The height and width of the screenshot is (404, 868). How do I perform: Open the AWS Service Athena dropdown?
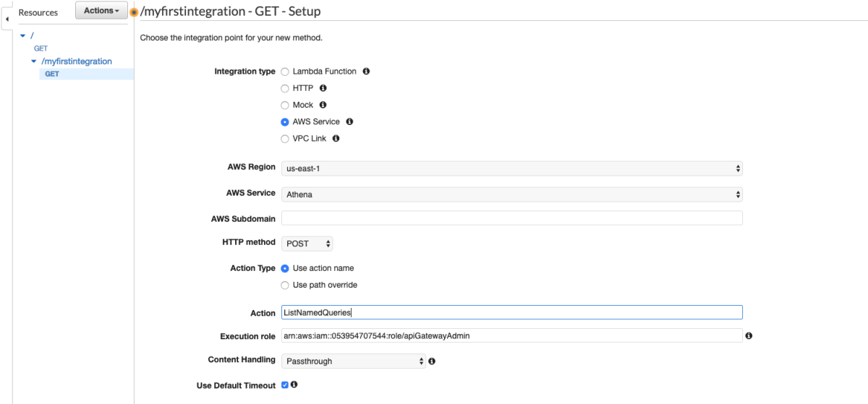(512, 194)
